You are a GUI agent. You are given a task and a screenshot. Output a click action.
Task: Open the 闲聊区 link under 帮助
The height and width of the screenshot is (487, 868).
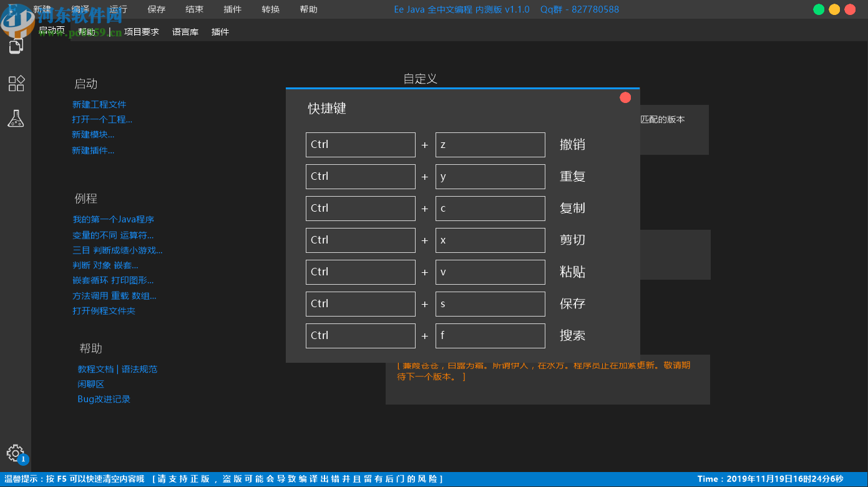[x=90, y=384]
